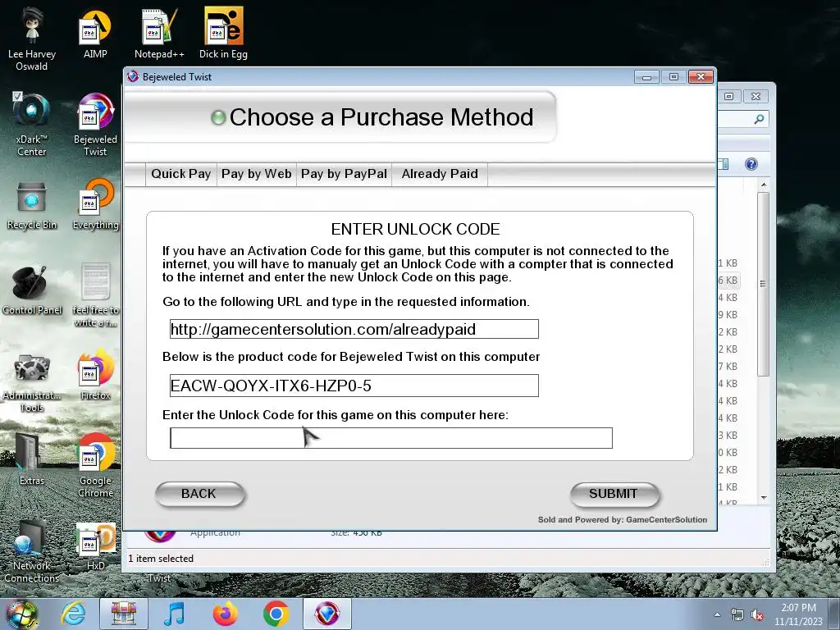Launch Chrome from the taskbar
This screenshot has height=630, width=840.
click(x=276, y=614)
